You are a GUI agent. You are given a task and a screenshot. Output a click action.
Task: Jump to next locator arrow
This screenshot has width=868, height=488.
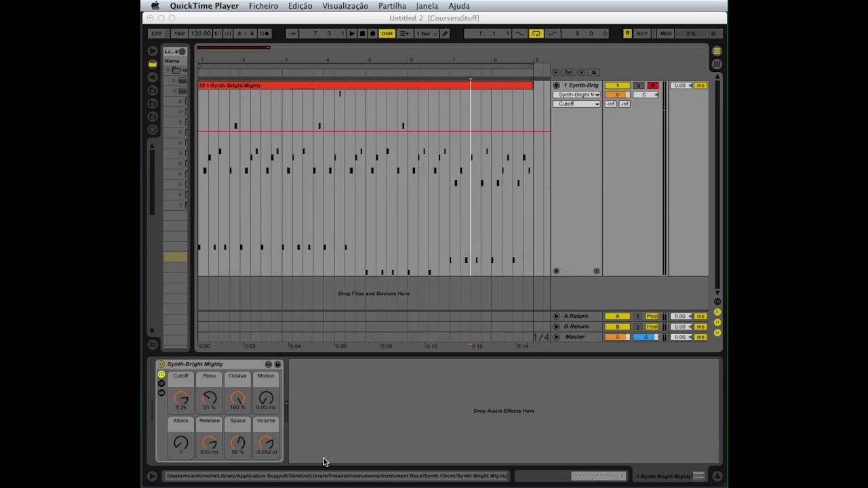[x=581, y=72]
